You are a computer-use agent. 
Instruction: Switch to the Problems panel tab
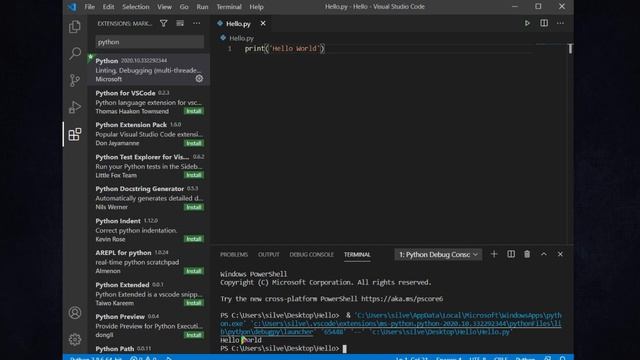tap(234, 254)
